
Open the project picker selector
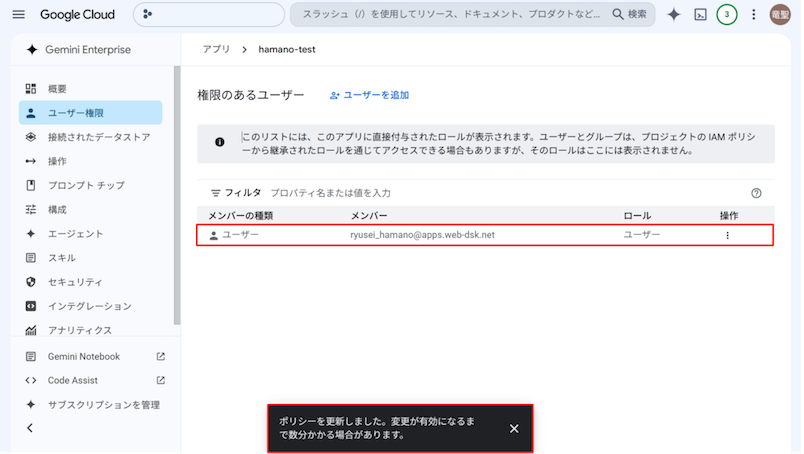coord(209,14)
